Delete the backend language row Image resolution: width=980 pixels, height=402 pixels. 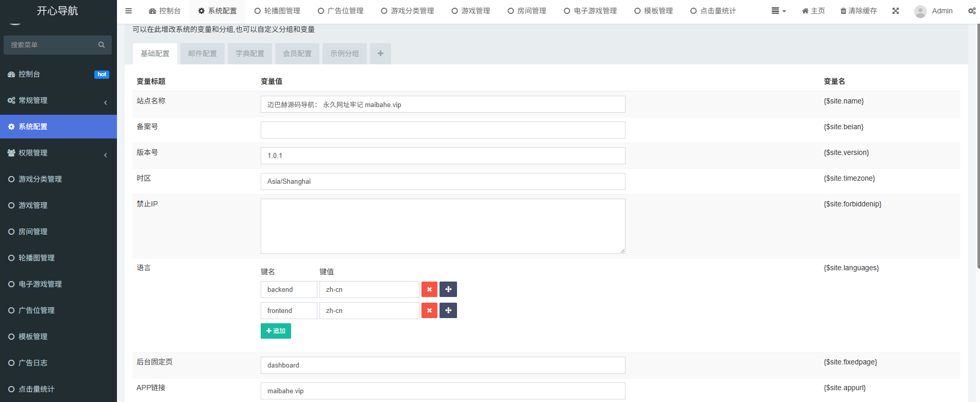(x=429, y=289)
